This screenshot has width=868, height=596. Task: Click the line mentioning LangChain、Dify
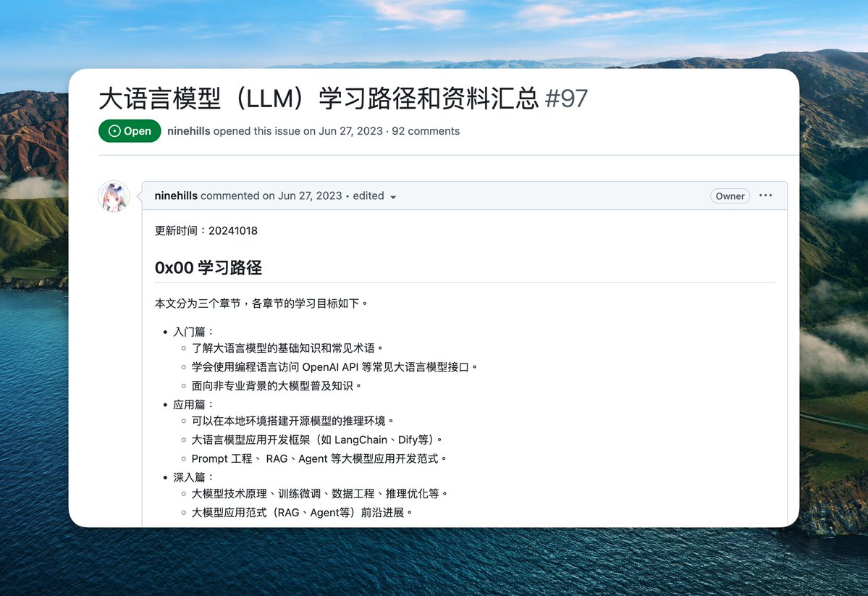(x=316, y=440)
